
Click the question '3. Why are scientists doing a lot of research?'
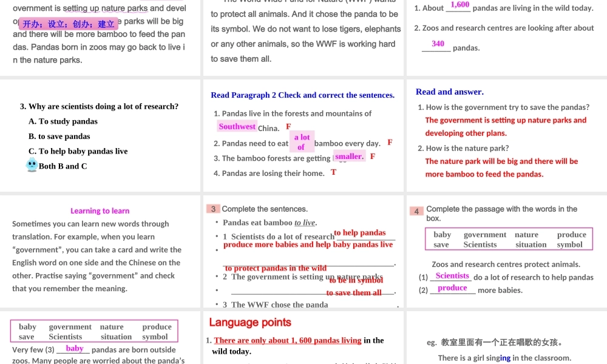tap(99, 106)
